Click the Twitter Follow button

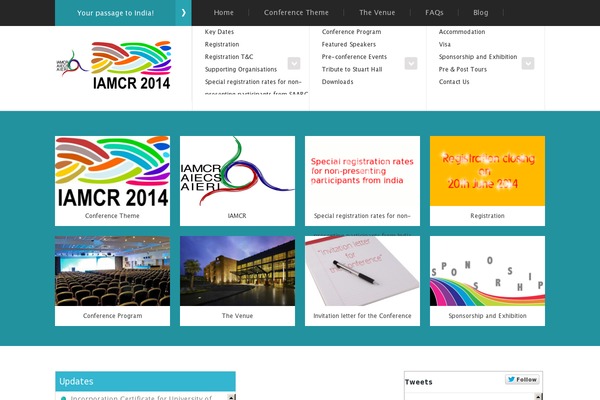point(522,379)
